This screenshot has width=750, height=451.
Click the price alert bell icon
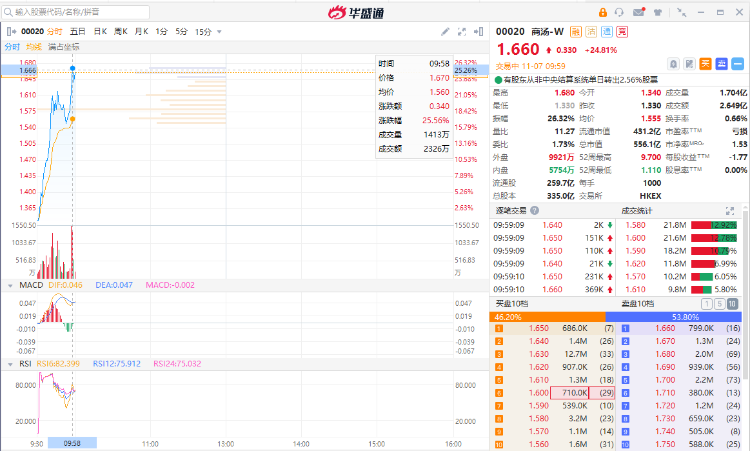(x=673, y=63)
